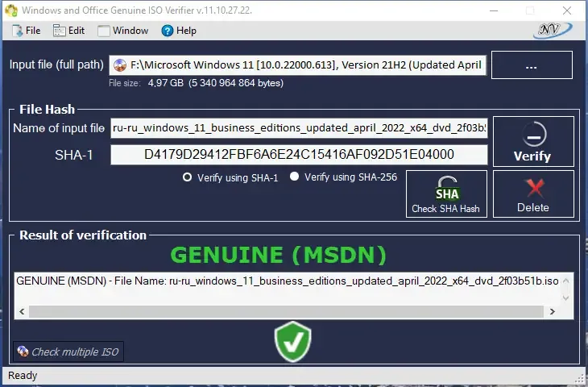Click the Name of input file field
588x387 pixels.
(x=299, y=128)
